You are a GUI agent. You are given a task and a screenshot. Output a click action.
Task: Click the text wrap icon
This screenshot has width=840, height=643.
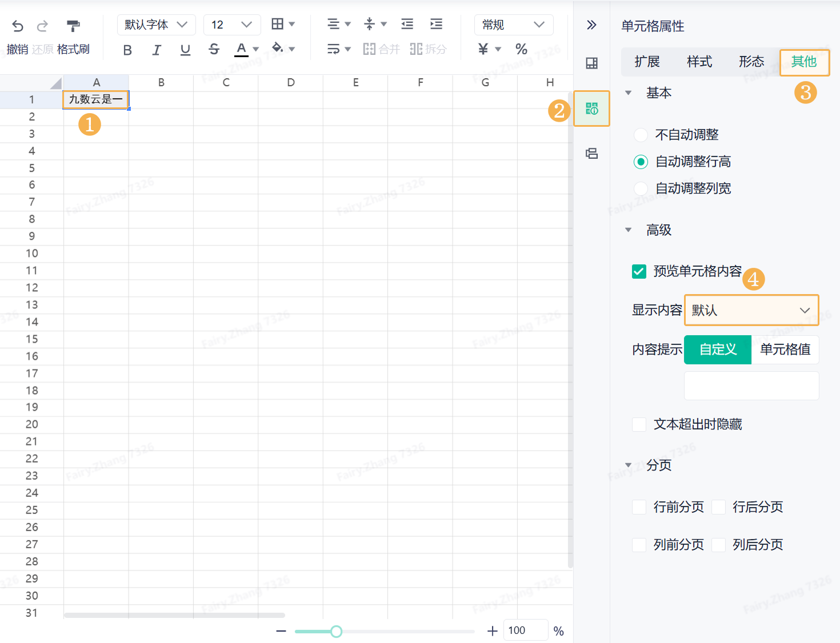[333, 49]
